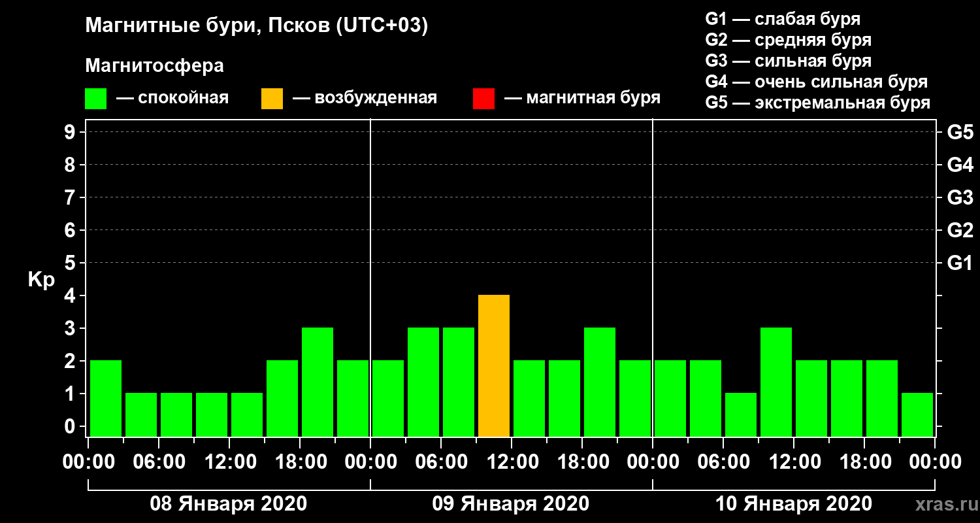Click the G2 label on the right axis
The width and height of the screenshot is (980, 523).
[960, 230]
